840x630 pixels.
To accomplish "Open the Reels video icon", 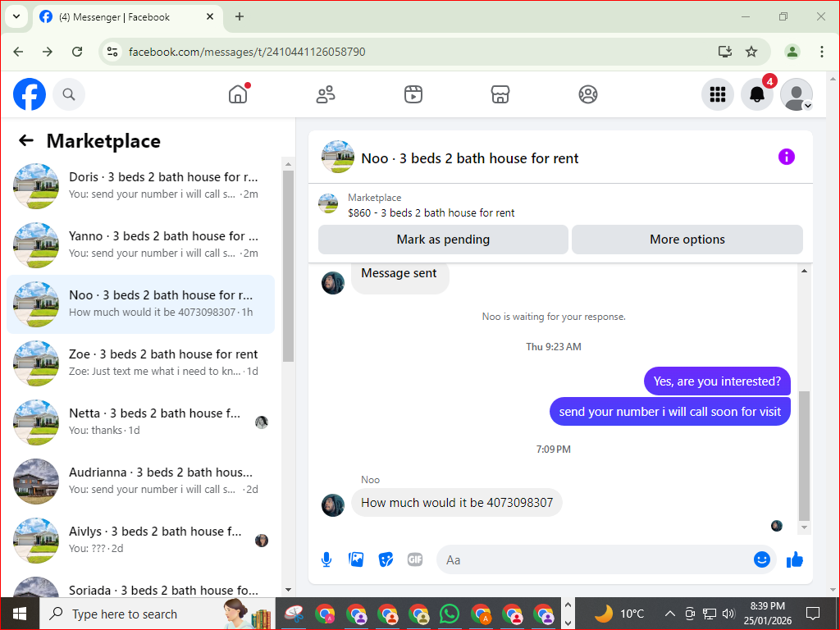I will pyautogui.click(x=413, y=95).
